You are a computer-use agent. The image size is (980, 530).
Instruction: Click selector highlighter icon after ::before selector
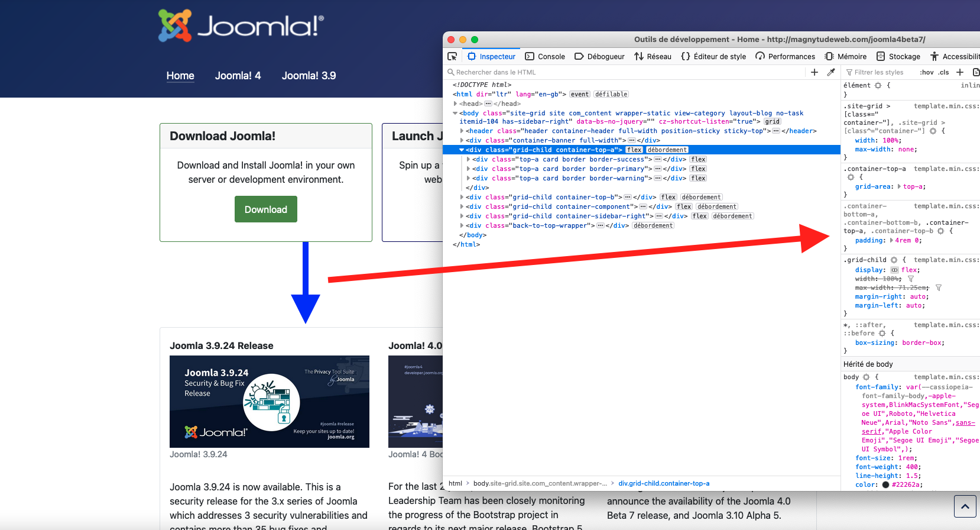(882, 334)
